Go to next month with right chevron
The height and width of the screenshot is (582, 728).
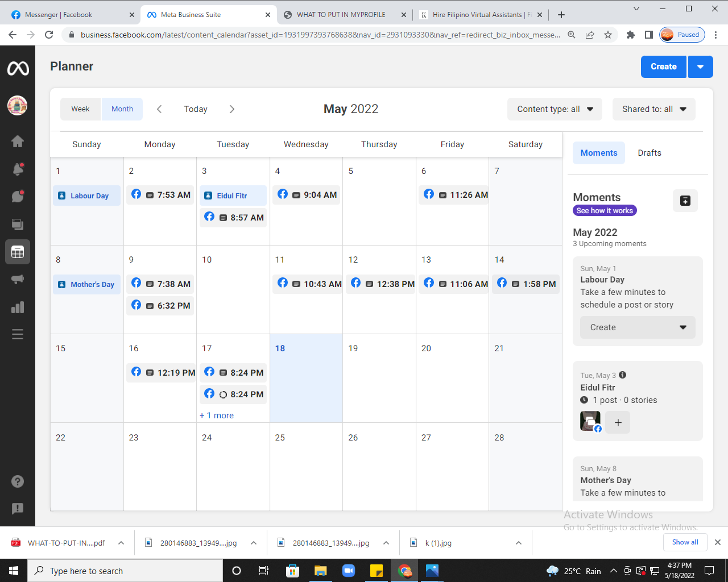point(232,109)
